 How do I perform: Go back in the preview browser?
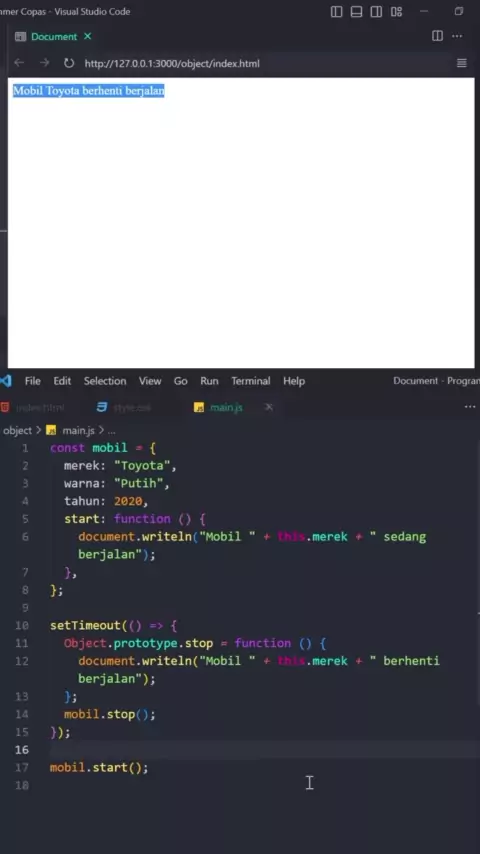pos(19,63)
